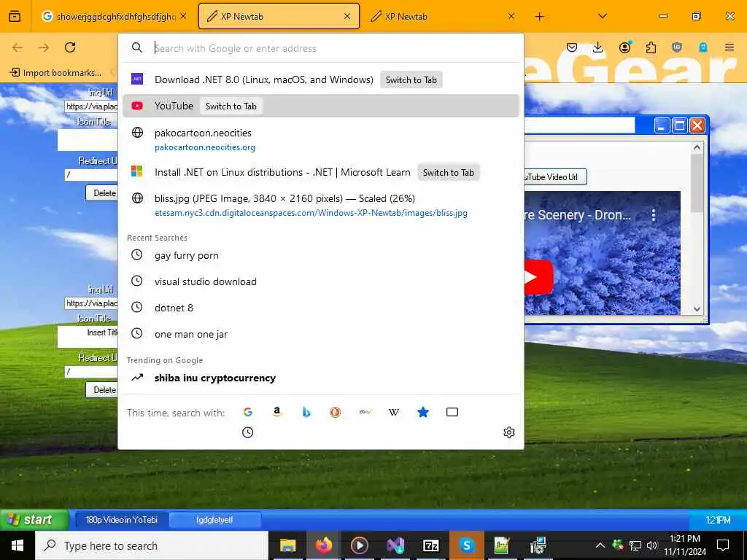This screenshot has height=560, width=747.
Task: Open a new tab with plus button
Action: coord(539,16)
